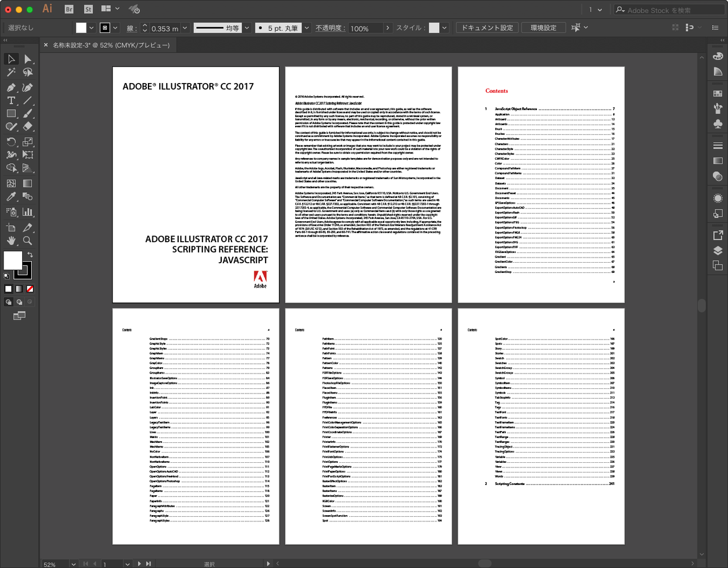Open Adobe Stock (St icon)
The height and width of the screenshot is (568, 728).
(x=88, y=9)
